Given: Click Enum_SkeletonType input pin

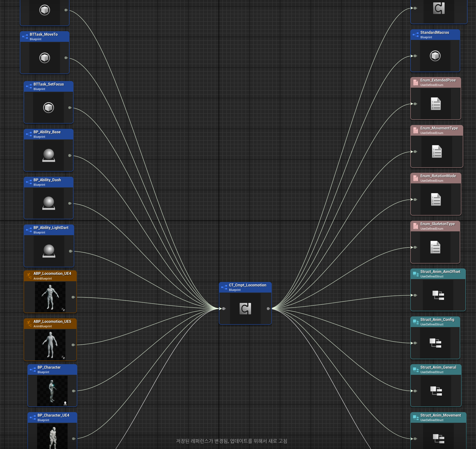Looking at the screenshot, I should [415, 247].
